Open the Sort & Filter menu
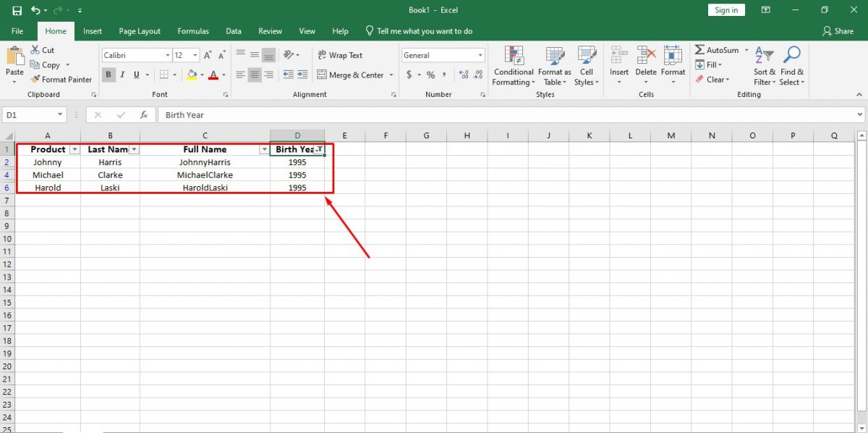Image resolution: width=868 pixels, height=433 pixels. click(764, 65)
